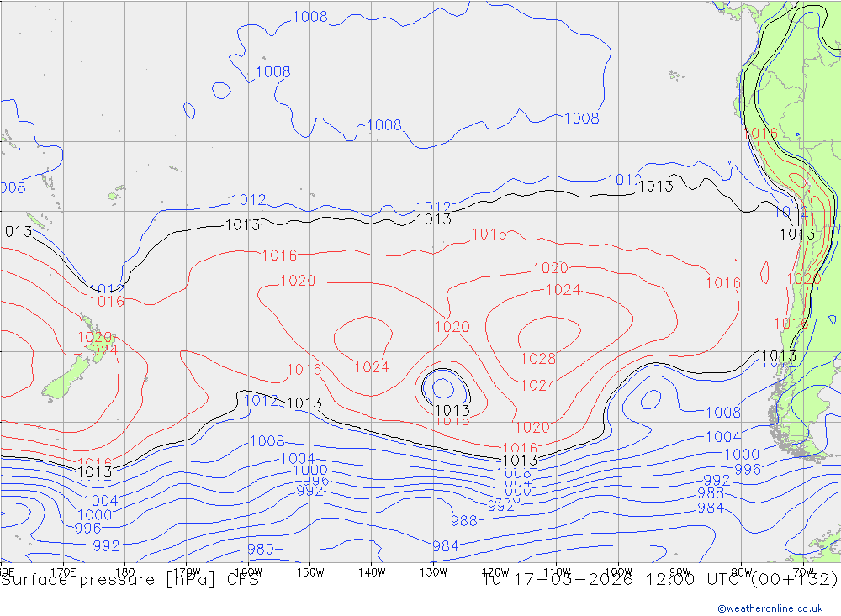Screen dimensions: 841x616
Task: Click the "Tu 17-03-2026 12:00 UTC (00+132)" timestamp
Action: click(x=660, y=580)
